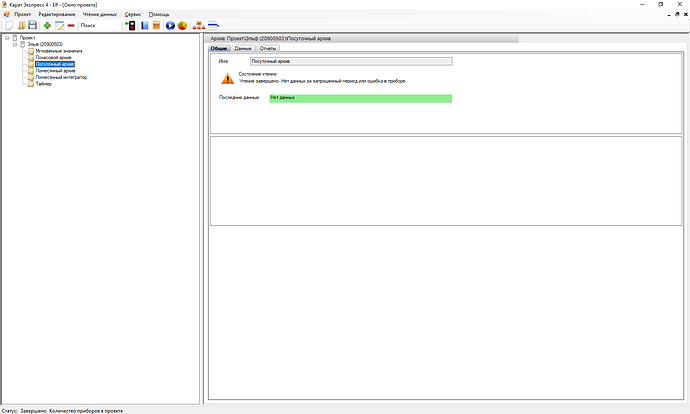Select the Таймер tree item
This screenshot has height=414, width=690.
pos(43,84)
